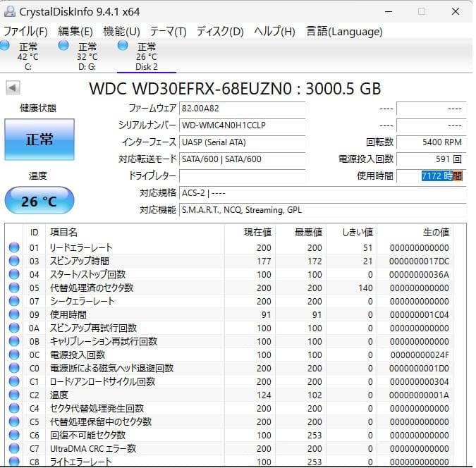Click the supported features field S.M.A.R.T., NCQ

tap(323, 210)
